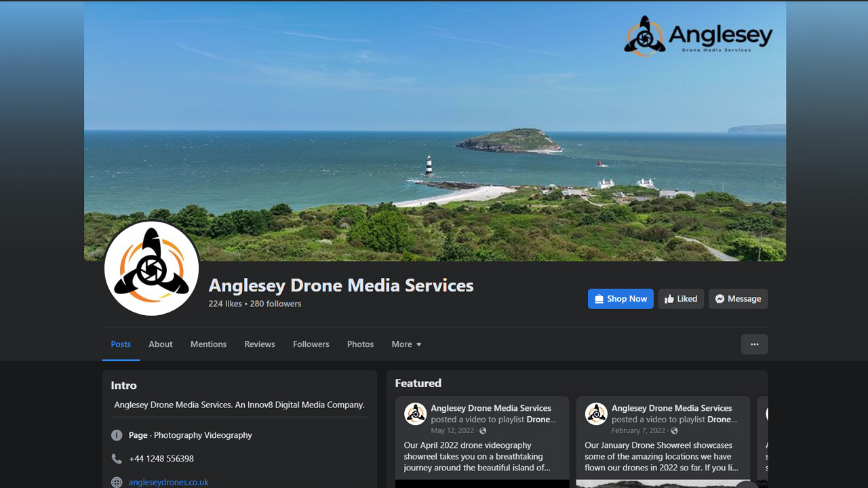Click the Featured section heading
The image size is (868, 488).
[418, 384]
